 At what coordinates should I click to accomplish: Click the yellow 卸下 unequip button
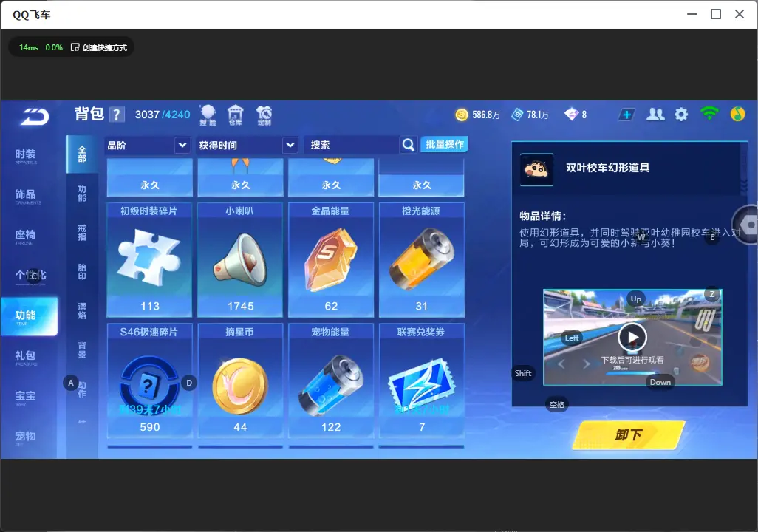coord(629,434)
